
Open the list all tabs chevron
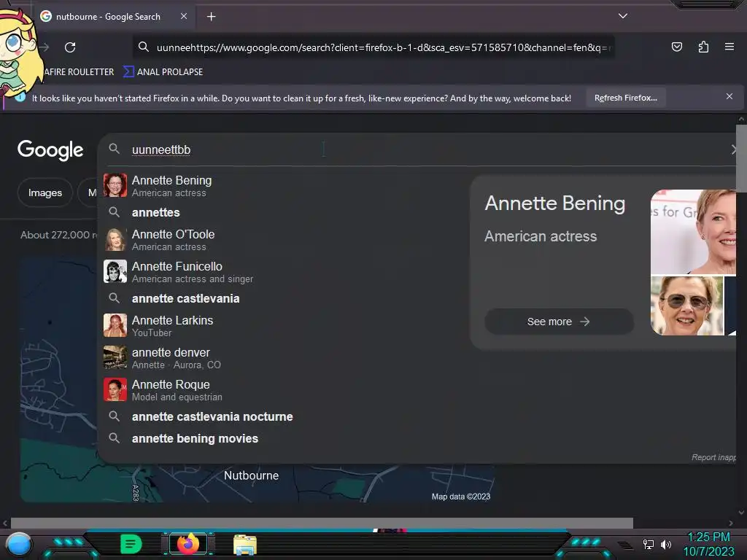(623, 16)
